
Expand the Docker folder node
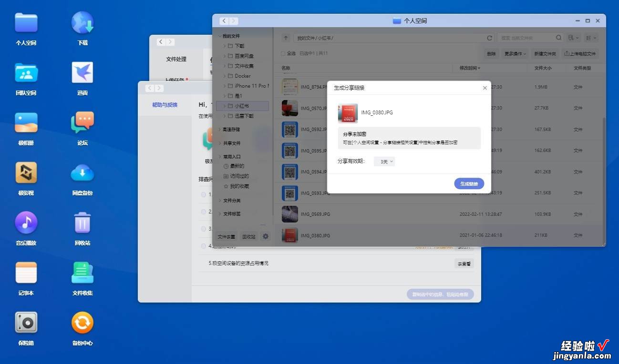[225, 76]
